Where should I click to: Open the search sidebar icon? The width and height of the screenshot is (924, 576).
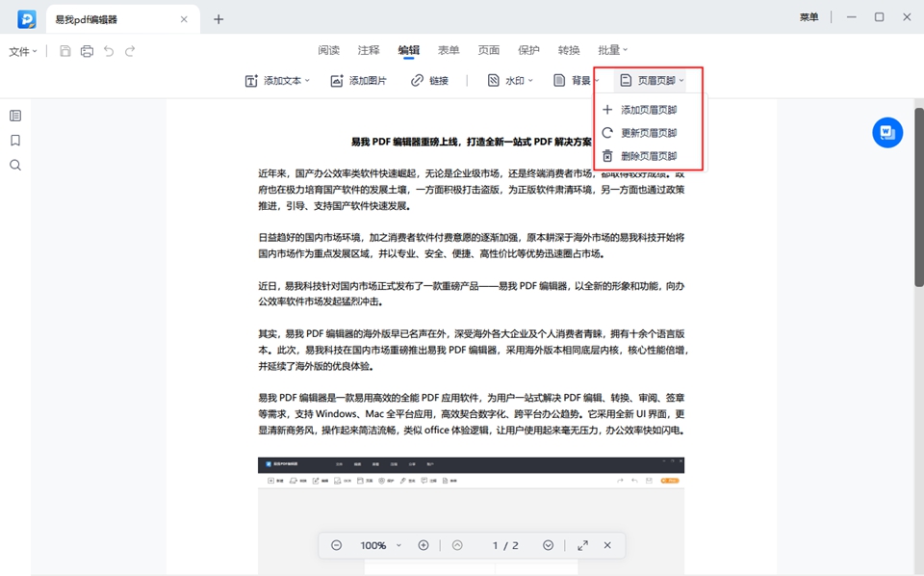[15, 165]
